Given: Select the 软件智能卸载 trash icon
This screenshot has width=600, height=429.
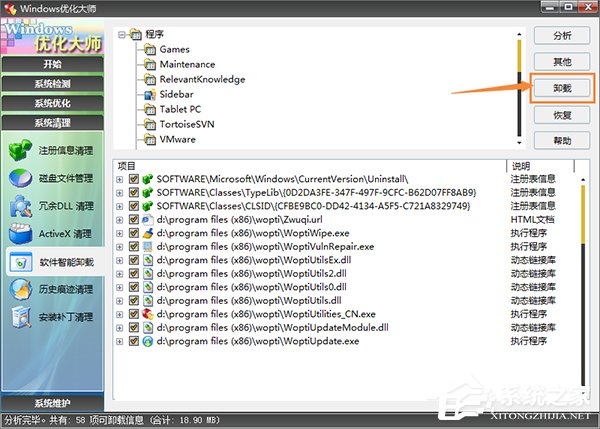Looking at the screenshot, I should [x=21, y=263].
